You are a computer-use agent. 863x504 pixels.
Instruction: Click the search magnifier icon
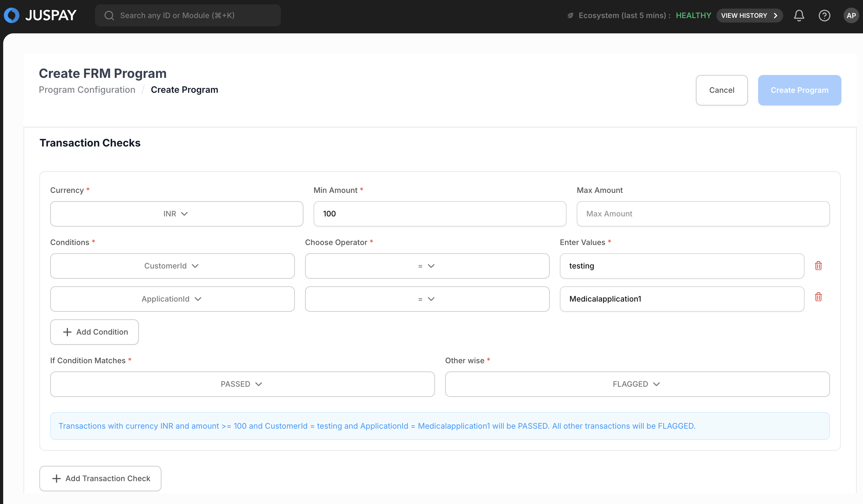109,15
